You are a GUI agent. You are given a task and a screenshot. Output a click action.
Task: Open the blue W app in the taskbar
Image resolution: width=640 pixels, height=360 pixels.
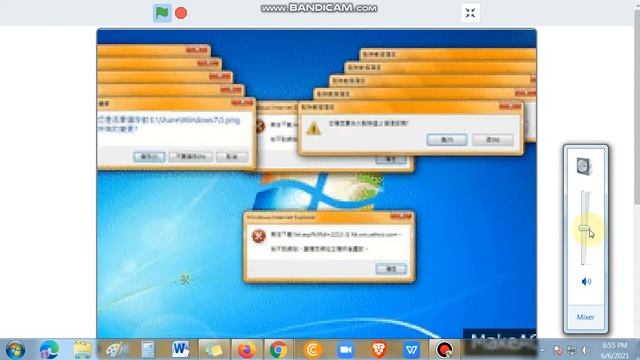pyautogui.click(x=411, y=350)
